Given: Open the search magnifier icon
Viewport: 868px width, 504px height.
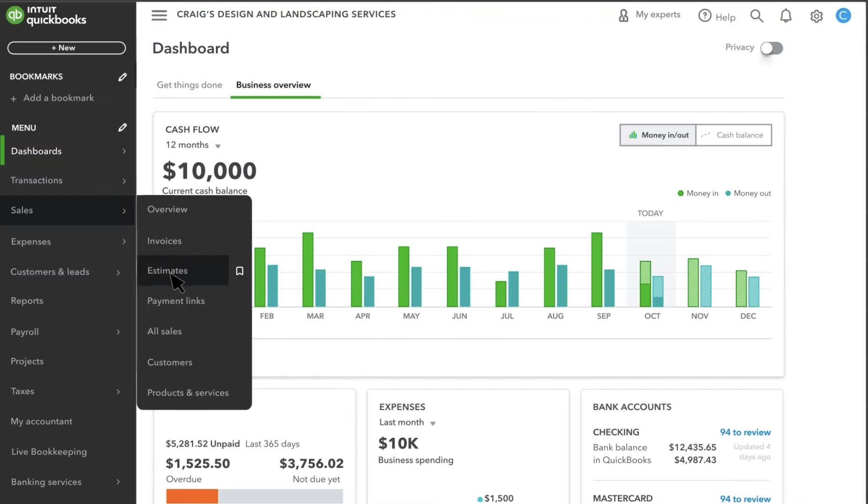Looking at the screenshot, I should click(756, 16).
